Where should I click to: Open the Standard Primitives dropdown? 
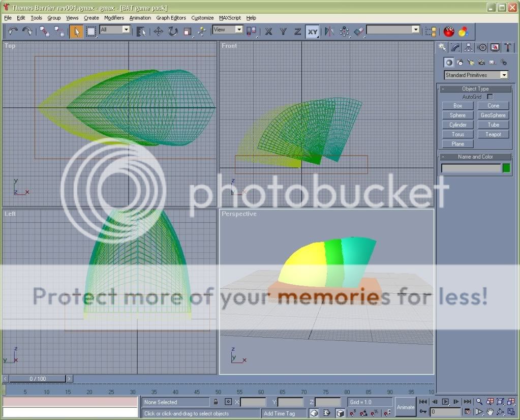[476, 75]
